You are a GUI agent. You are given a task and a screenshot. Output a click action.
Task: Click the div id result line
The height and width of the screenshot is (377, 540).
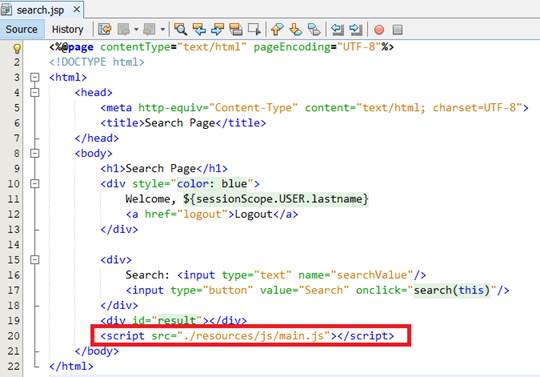[x=174, y=321]
